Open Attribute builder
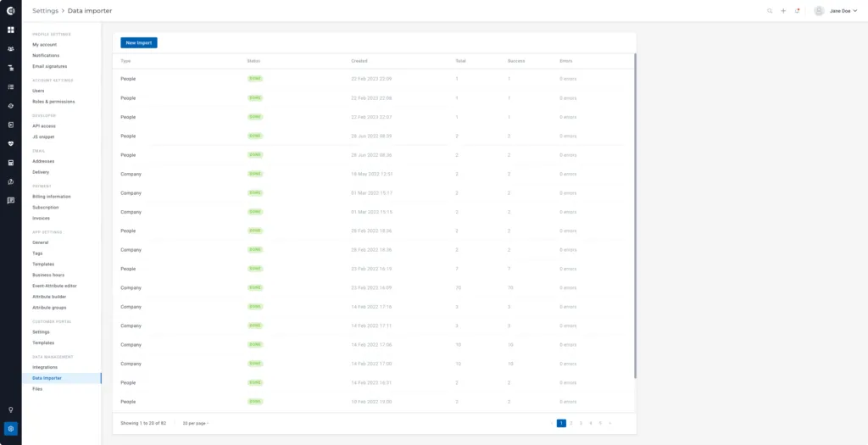This screenshot has width=868, height=445. coord(49,297)
